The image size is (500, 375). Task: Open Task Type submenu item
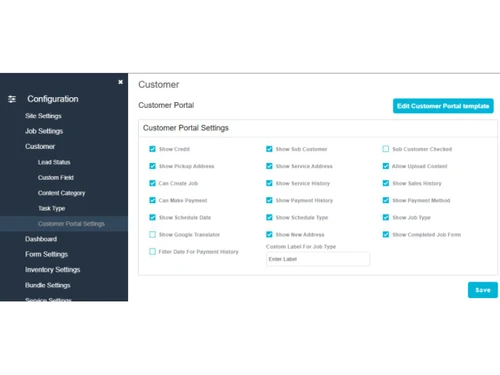[51, 208]
